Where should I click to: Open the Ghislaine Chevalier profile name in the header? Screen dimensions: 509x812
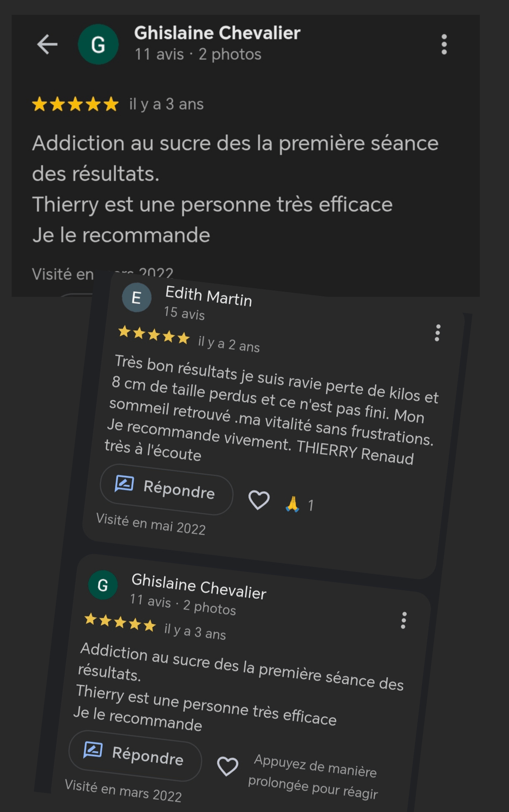pyautogui.click(x=217, y=33)
